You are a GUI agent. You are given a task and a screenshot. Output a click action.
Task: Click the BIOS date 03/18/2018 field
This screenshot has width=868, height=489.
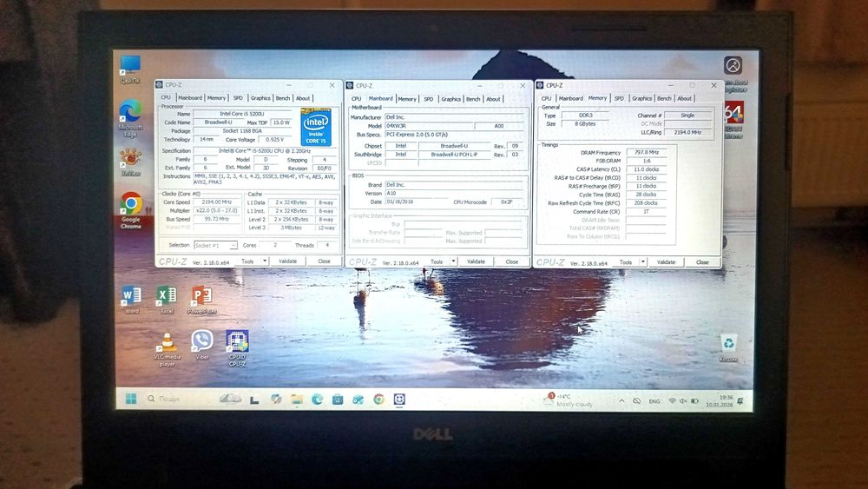[415, 202]
